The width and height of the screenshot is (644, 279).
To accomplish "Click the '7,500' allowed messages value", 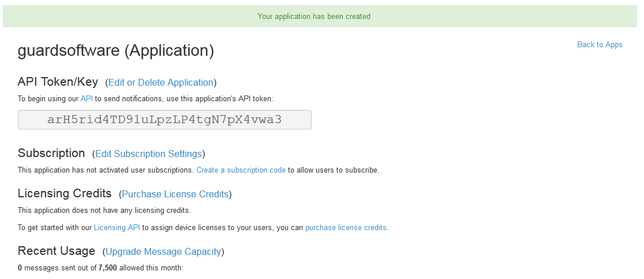I will 108,268.
